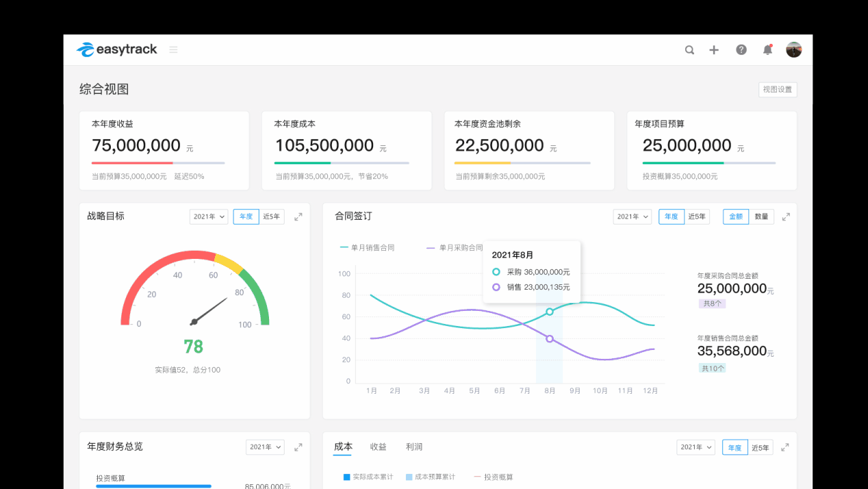Toggle 实际成本累计 legend series
The height and width of the screenshot is (489, 868).
click(x=368, y=477)
